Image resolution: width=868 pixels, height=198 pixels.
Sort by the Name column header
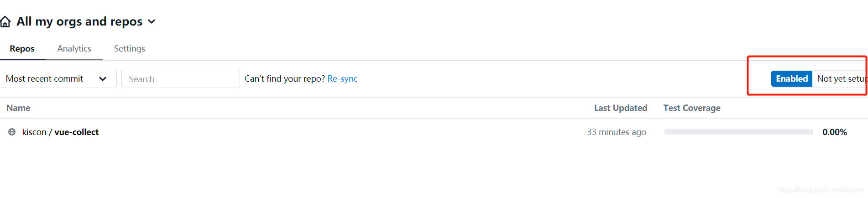pos(18,108)
